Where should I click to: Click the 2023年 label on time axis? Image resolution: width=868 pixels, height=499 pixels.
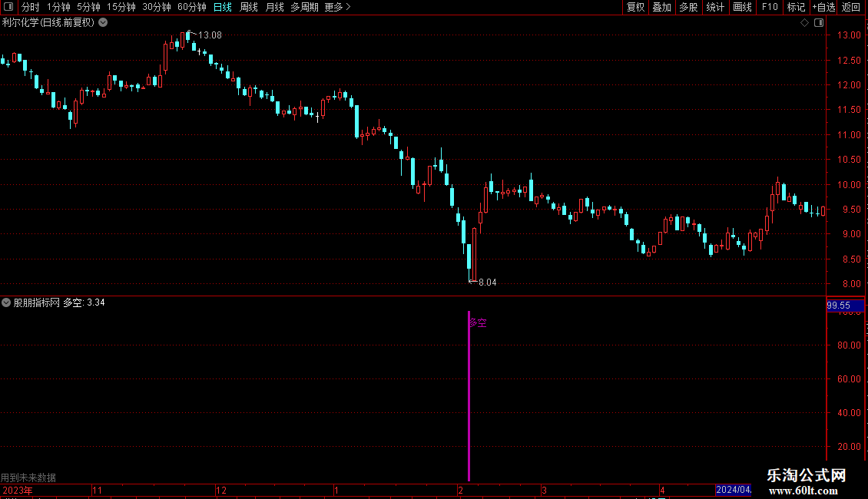(x=18, y=491)
